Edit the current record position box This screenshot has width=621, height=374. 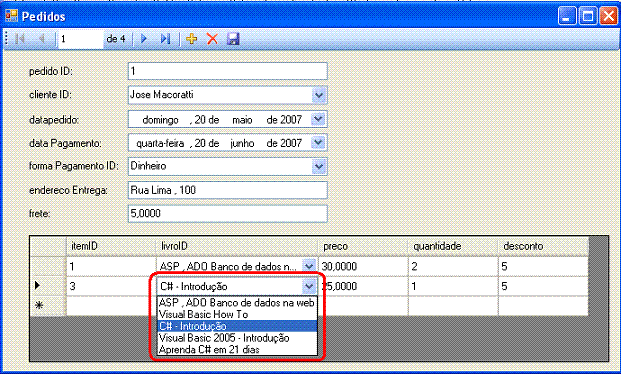coord(80,39)
